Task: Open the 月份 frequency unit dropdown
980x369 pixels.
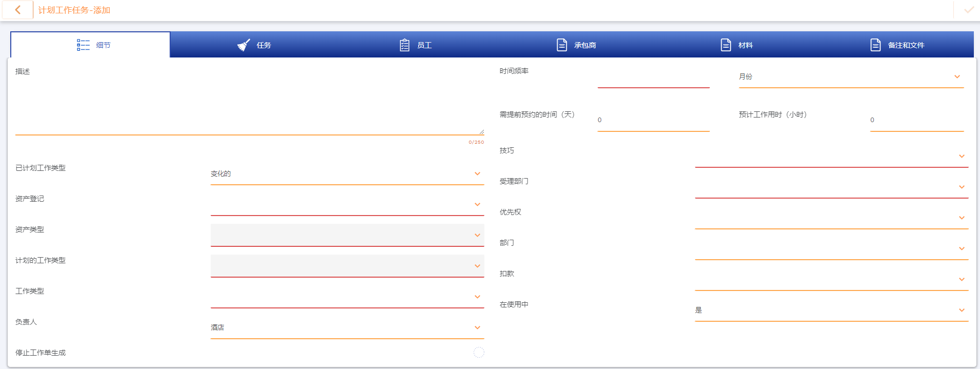Action: pos(851,77)
